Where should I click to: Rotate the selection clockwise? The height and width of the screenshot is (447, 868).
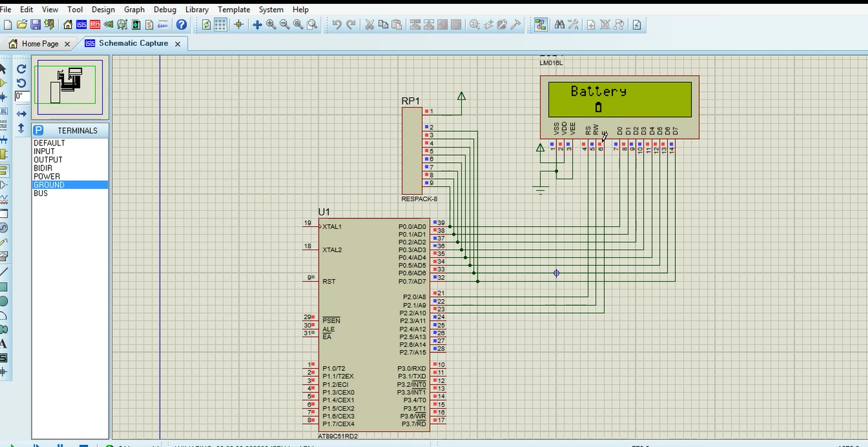coord(20,69)
